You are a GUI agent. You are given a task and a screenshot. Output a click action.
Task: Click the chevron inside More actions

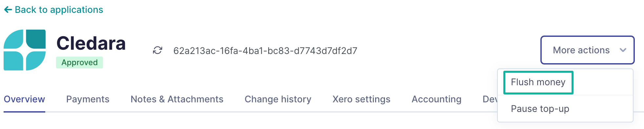[623, 50]
